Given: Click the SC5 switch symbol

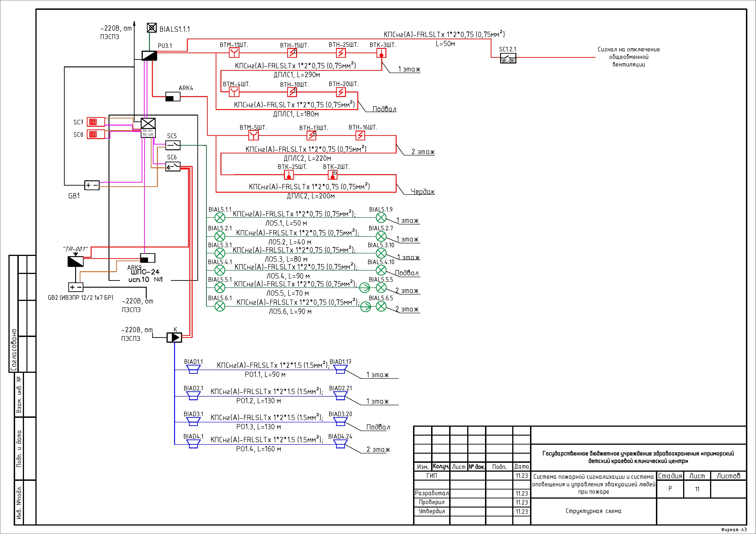Looking at the screenshot, I should point(173,145).
